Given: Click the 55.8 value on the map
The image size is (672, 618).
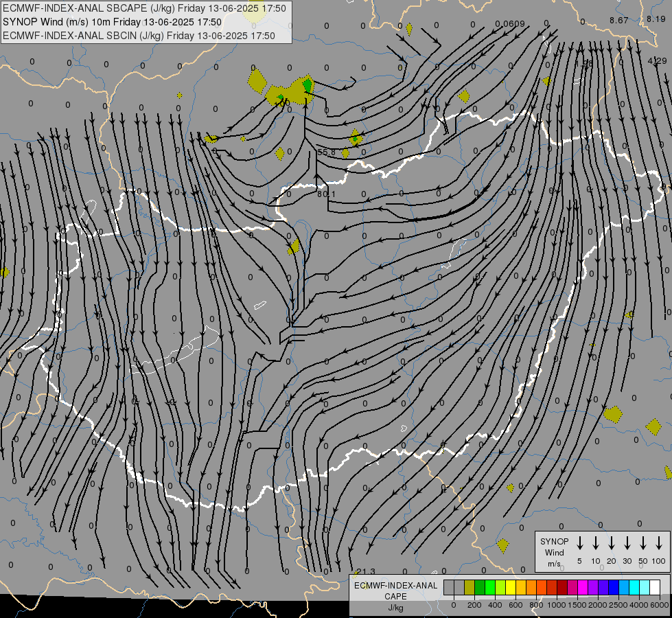Looking at the screenshot, I should pyautogui.click(x=327, y=152).
